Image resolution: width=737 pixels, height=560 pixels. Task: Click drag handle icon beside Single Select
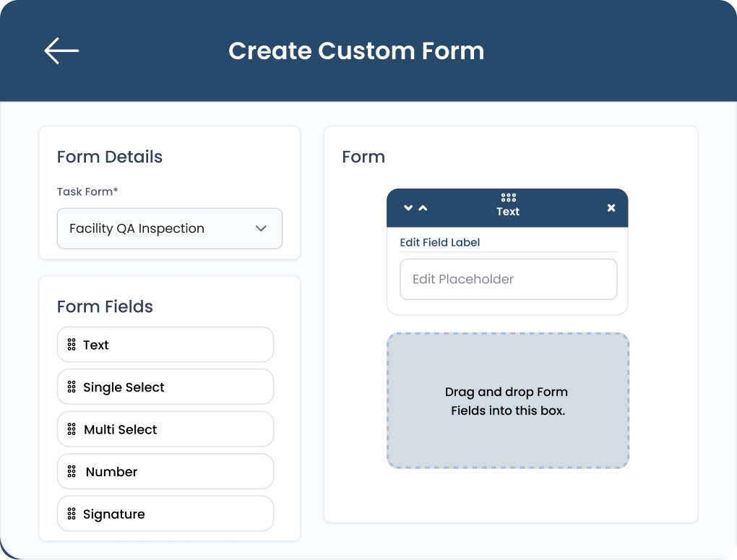[x=72, y=387]
